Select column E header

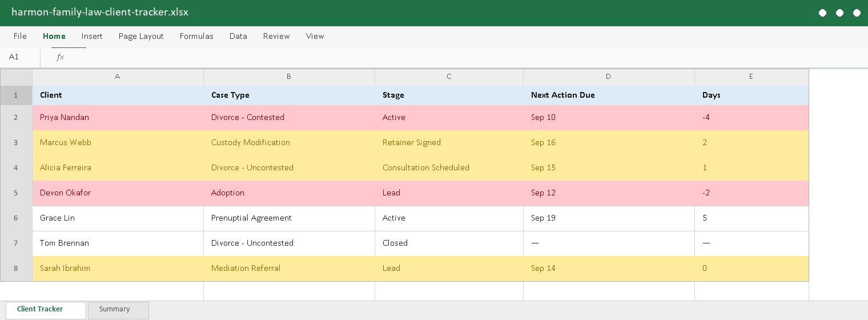tap(752, 77)
